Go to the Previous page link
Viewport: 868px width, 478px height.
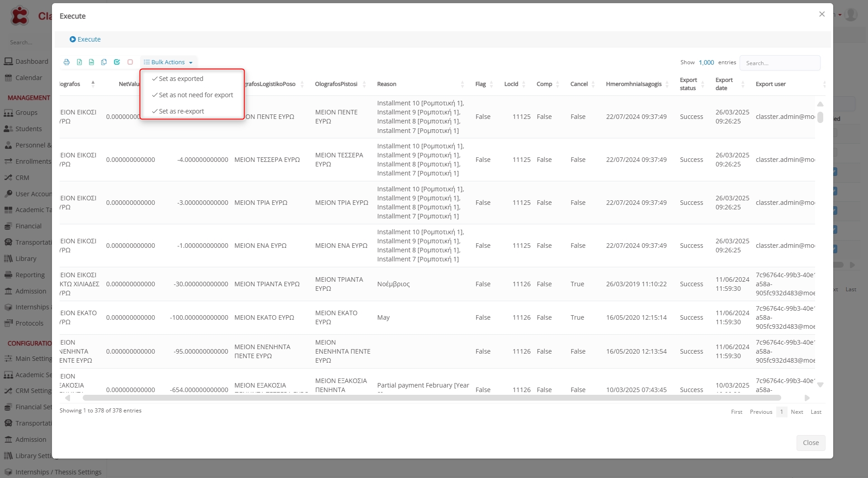click(x=761, y=412)
